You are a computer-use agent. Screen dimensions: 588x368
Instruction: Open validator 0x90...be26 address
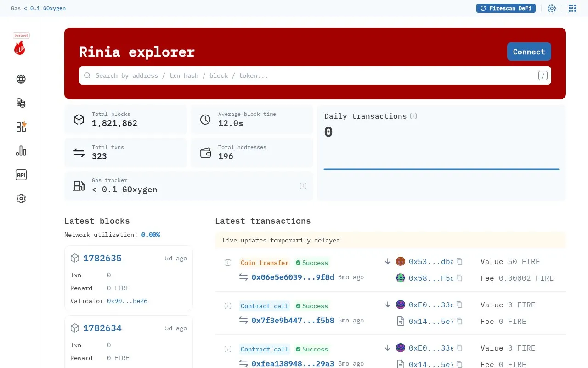pyautogui.click(x=127, y=301)
